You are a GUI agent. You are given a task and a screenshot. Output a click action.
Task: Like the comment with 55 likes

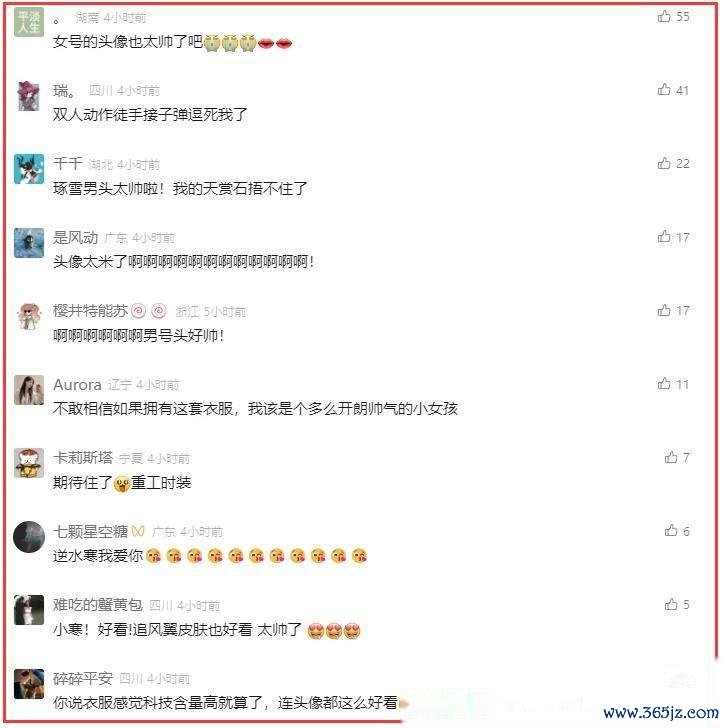coord(664,16)
